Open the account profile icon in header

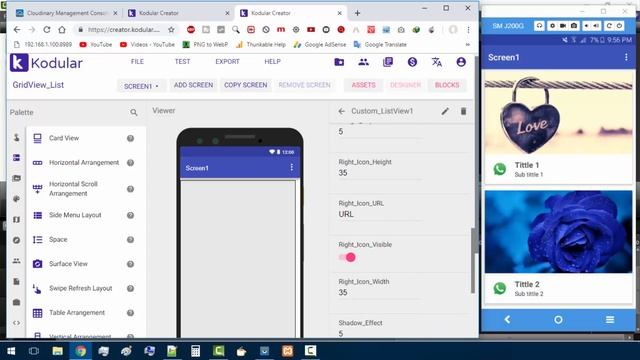pyautogui.click(x=461, y=62)
